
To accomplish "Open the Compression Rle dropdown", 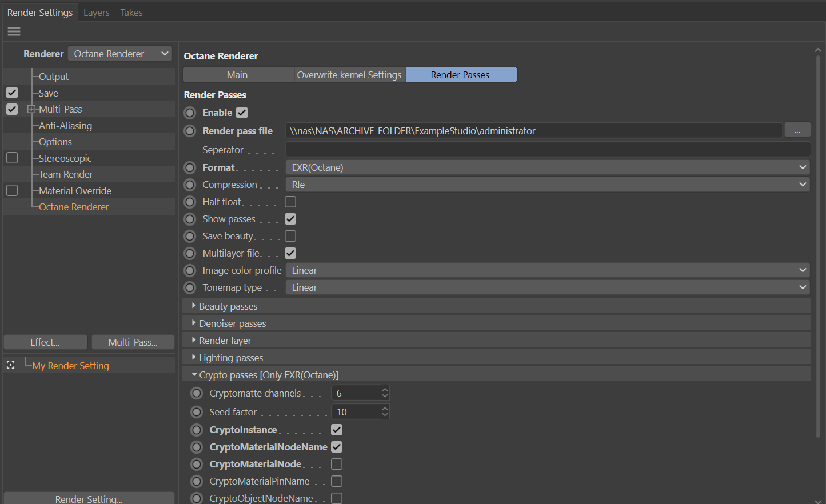I will tap(548, 185).
